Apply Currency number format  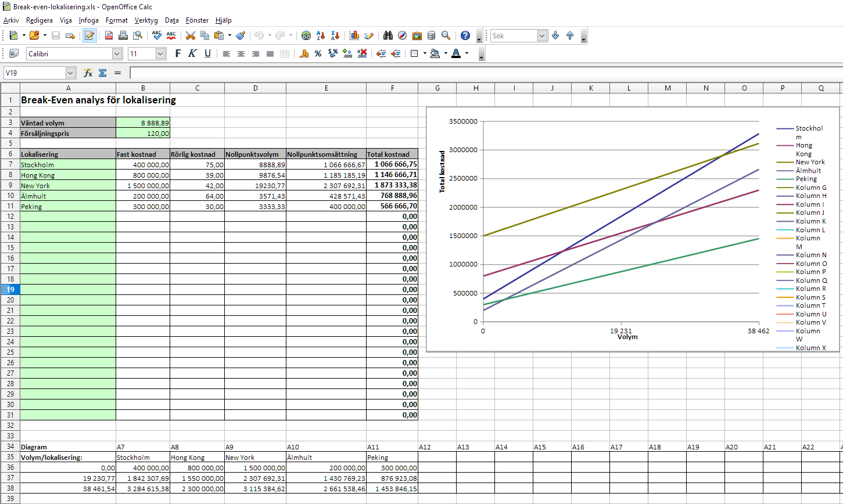click(303, 53)
